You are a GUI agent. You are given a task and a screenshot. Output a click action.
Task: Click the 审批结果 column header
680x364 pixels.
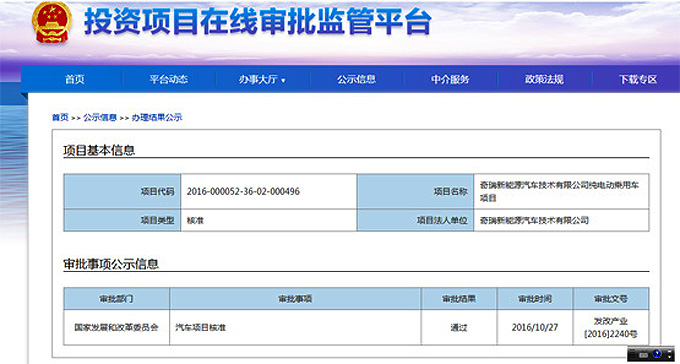pos(459,298)
